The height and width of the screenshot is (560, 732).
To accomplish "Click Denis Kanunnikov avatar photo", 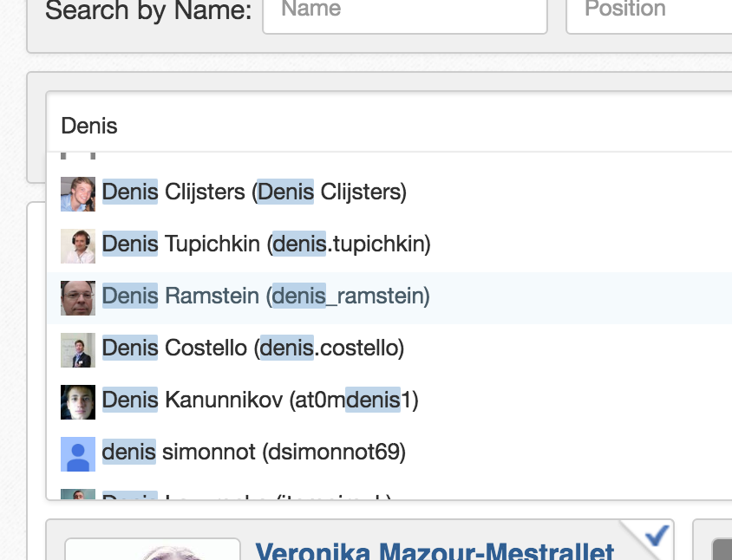I will pyautogui.click(x=78, y=402).
